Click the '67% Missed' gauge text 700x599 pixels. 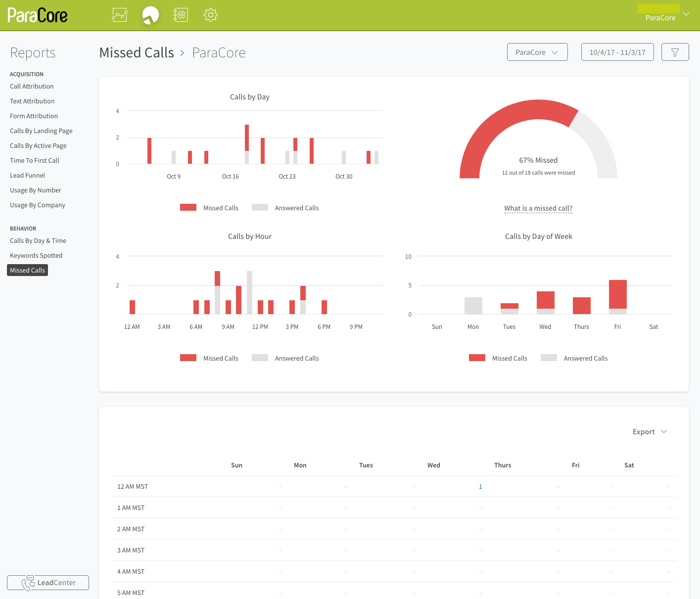click(x=538, y=160)
